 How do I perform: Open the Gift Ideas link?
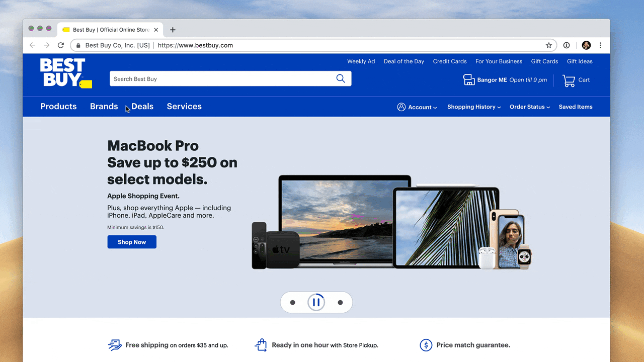coord(580,61)
